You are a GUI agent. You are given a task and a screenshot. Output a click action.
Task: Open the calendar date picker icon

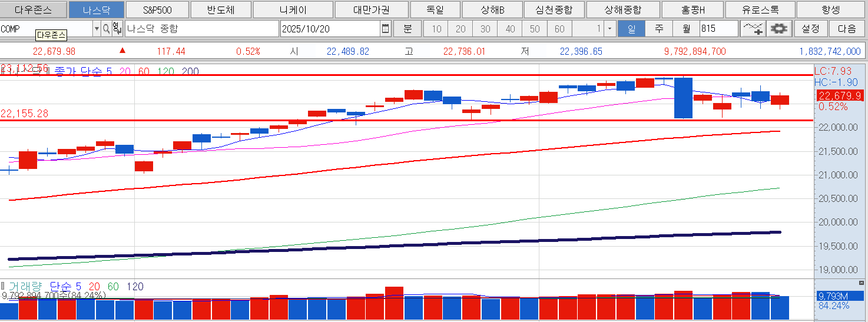point(385,28)
